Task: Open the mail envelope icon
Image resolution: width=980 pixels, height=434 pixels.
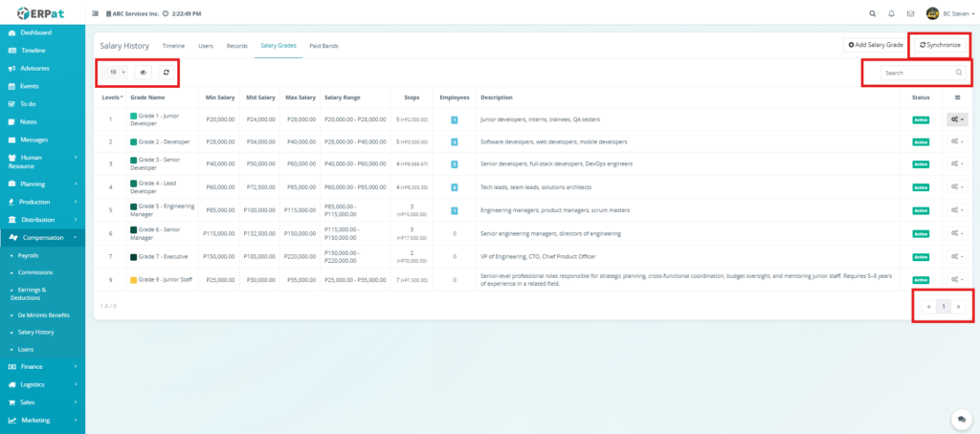Action: [910, 13]
